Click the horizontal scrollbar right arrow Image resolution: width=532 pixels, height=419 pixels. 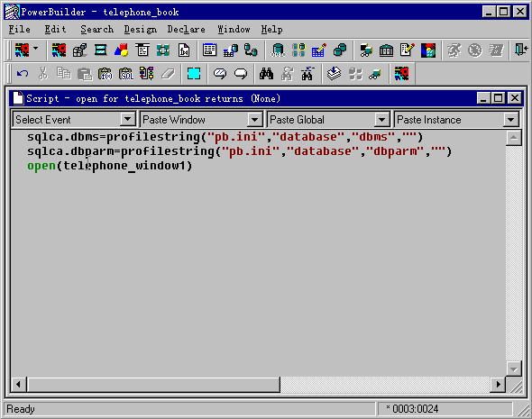[x=498, y=385]
